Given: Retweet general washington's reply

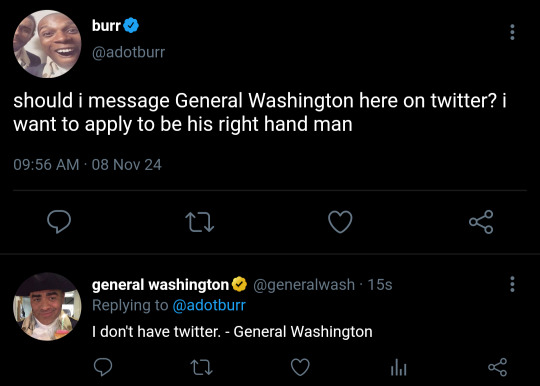Looking at the screenshot, I should click(x=201, y=367).
